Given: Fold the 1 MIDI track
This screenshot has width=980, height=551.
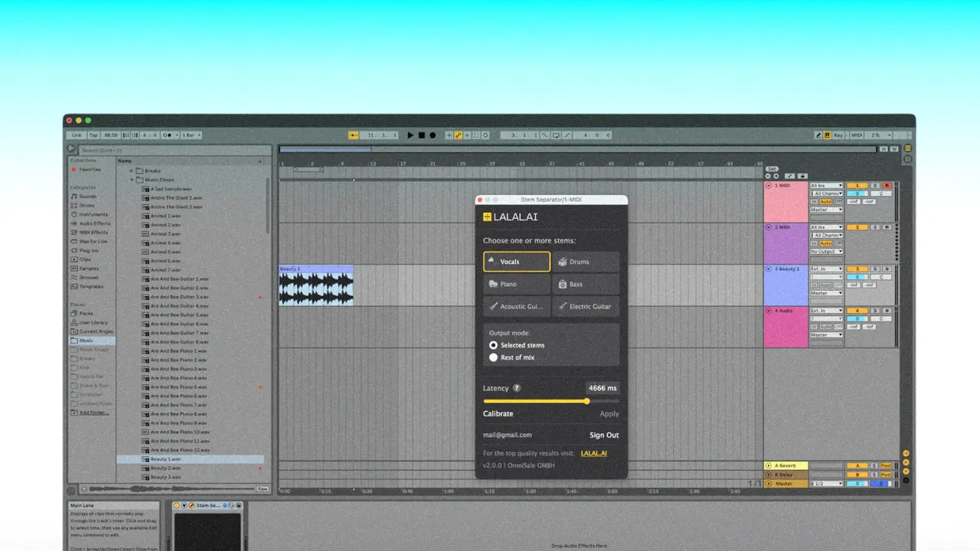Looking at the screenshot, I should [769, 185].
